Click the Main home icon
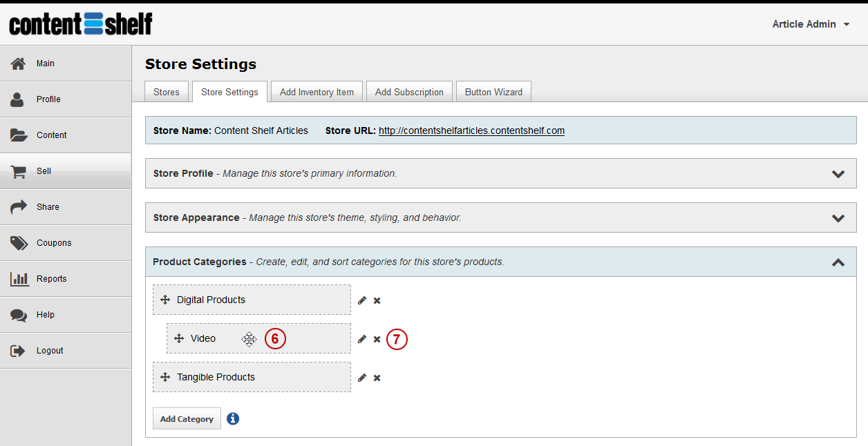Image resolution: width=868 pixels, height=446 pixels. (19, 64)
